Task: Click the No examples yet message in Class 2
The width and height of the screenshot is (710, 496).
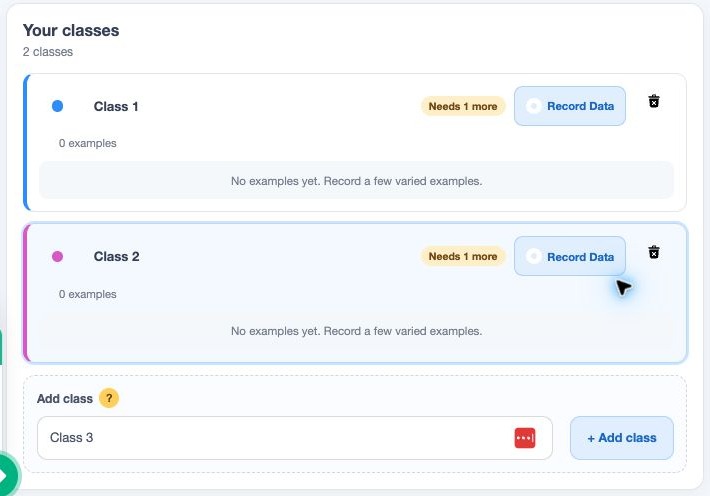Action: tap(356, 331)
